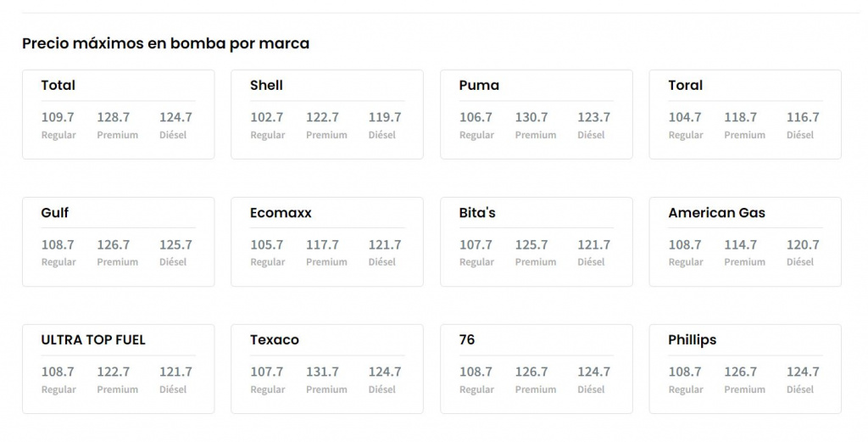Image resolution: width=868 pixels, height=442 pixels.
Task: Click the Texaco brand heading
Action: [x=275, y=340]
